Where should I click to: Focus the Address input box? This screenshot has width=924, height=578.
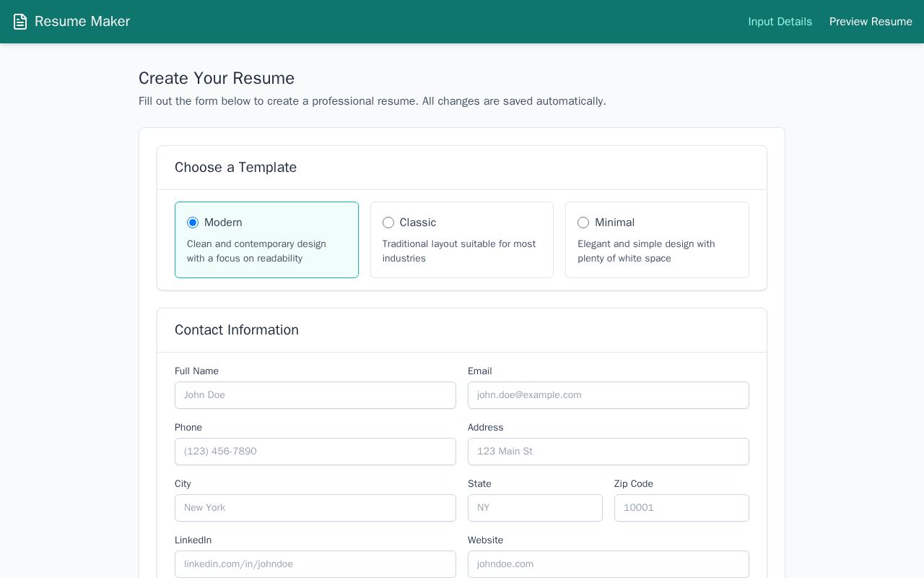pos(609,452)
